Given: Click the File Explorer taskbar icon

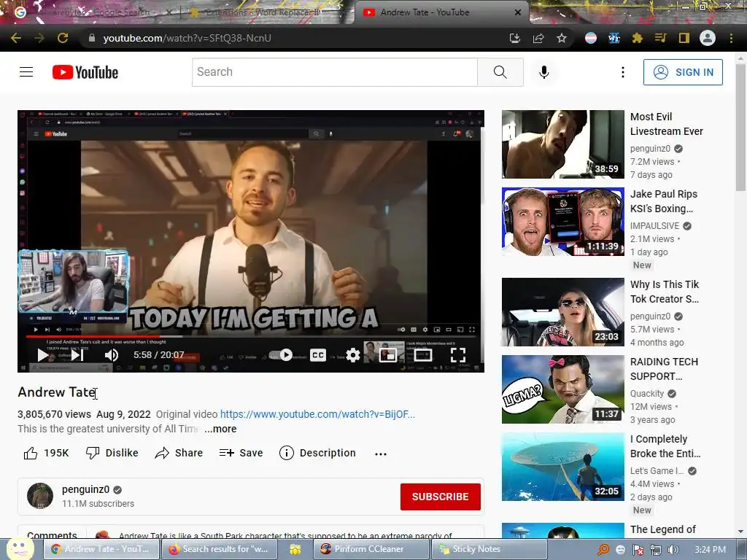Looking at the screenshot, I should point(295,550).
